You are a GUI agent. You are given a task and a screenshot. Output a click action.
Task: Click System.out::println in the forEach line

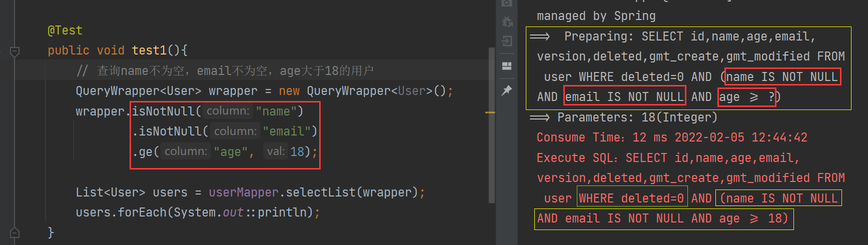(x=240, y=212)
